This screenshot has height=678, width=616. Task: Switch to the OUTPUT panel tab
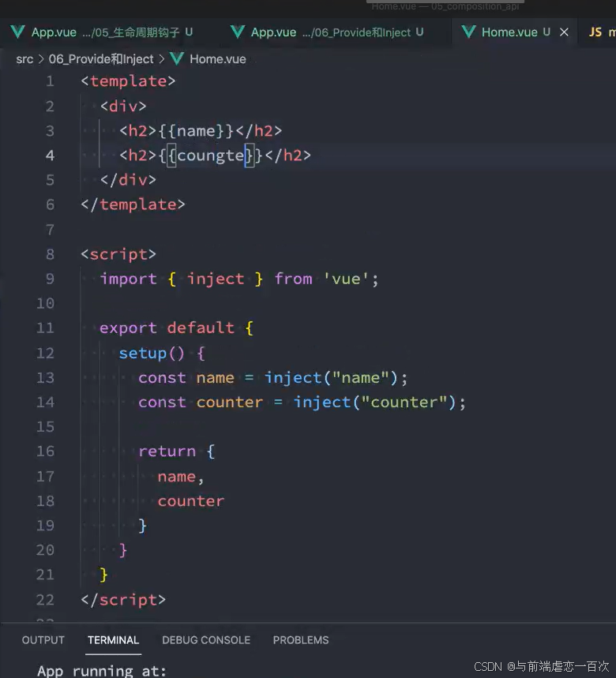click(43, 640)
